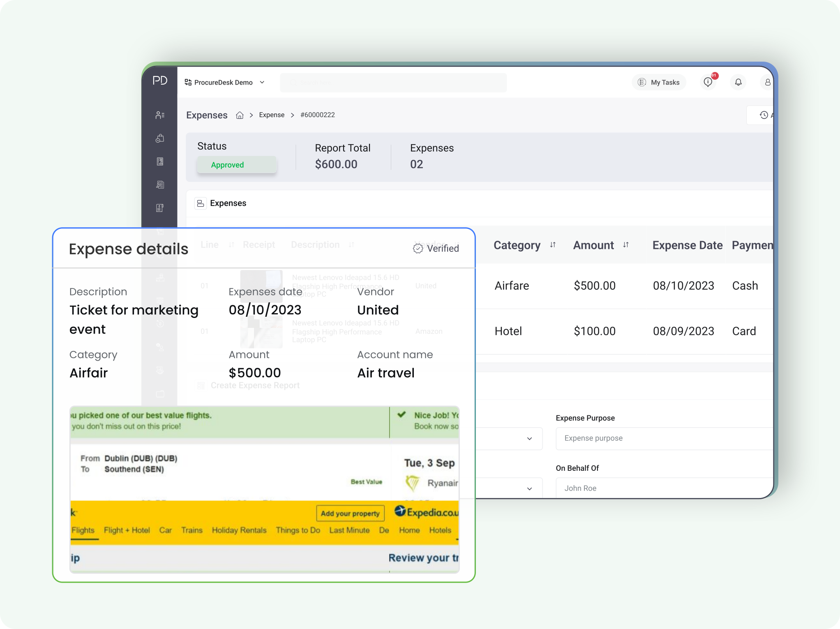Open the itemized receipt list sidebar icon
The width and height of the screenshot is (840, 629).
160,161
